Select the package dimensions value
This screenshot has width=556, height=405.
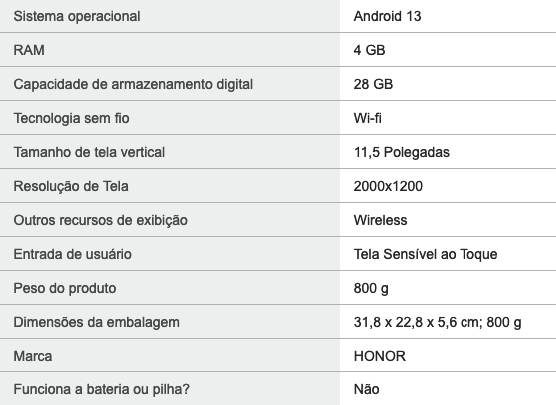437,323
